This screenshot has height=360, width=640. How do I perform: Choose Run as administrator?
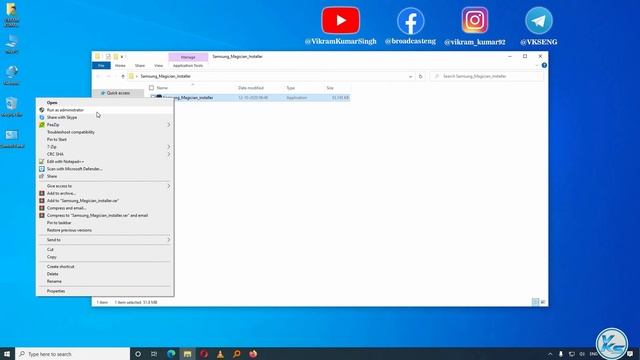[x=65, y=110]
